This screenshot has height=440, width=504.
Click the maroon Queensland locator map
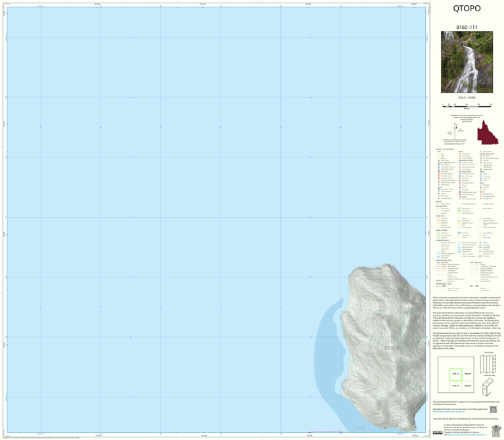488,132
